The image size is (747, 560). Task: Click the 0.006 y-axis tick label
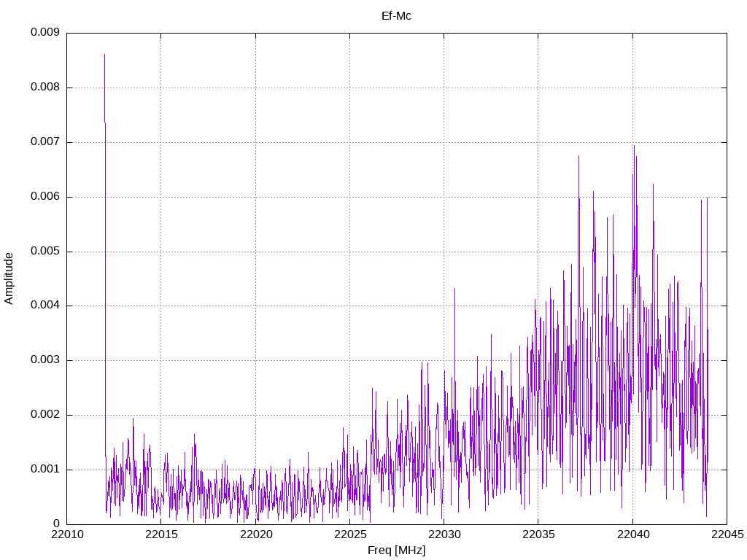[44, 197]
